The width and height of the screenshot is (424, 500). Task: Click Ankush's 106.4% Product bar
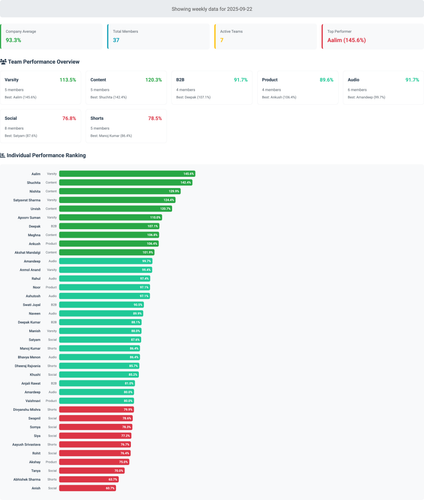(x=109, y=244)
